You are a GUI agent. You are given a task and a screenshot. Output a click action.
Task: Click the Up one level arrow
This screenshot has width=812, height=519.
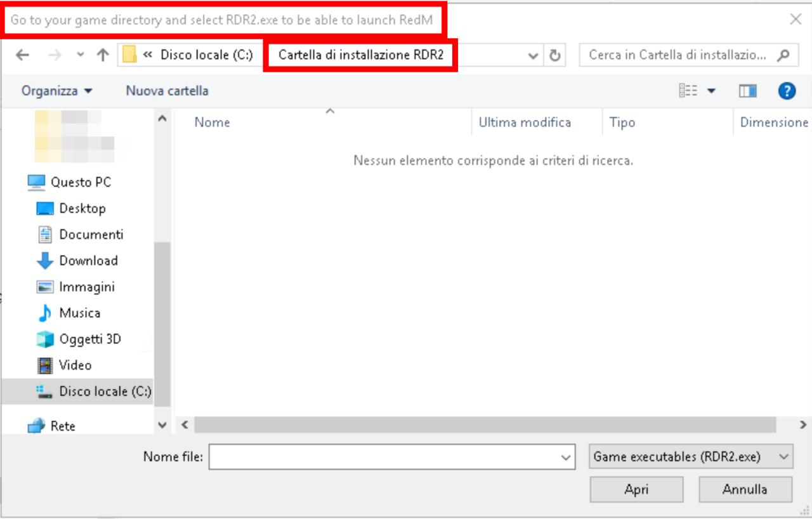[x=103, y=55]
